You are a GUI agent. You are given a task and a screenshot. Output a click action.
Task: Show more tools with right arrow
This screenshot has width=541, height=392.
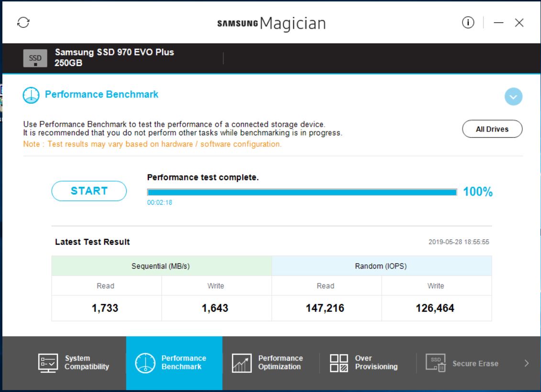(x=527, y=363)
